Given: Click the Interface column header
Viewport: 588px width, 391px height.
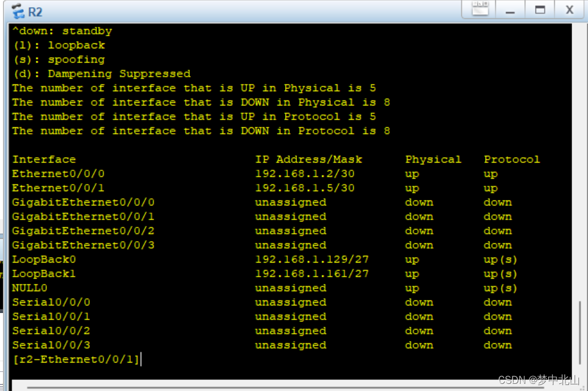Looking at the screenshot, I should click(x=44, y=159).
